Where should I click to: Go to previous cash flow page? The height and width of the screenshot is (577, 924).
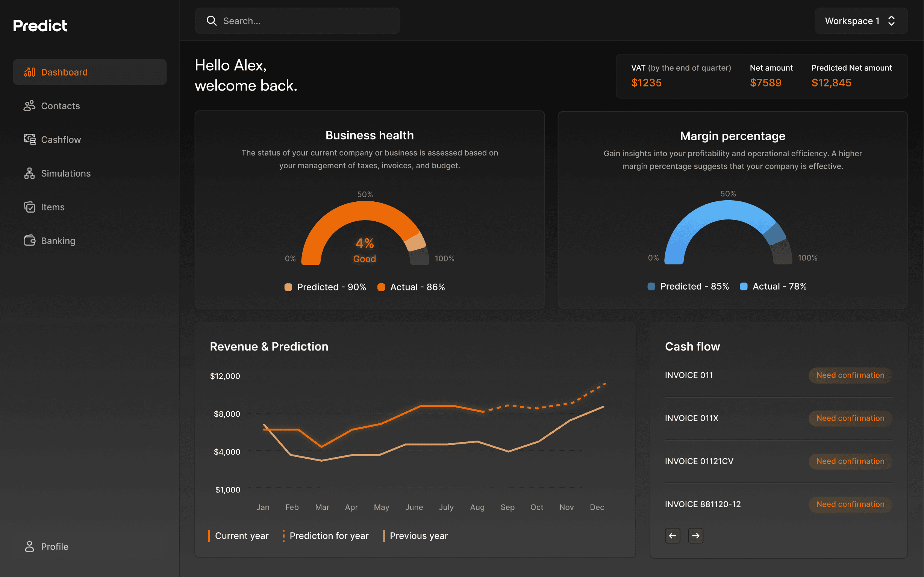673,535
